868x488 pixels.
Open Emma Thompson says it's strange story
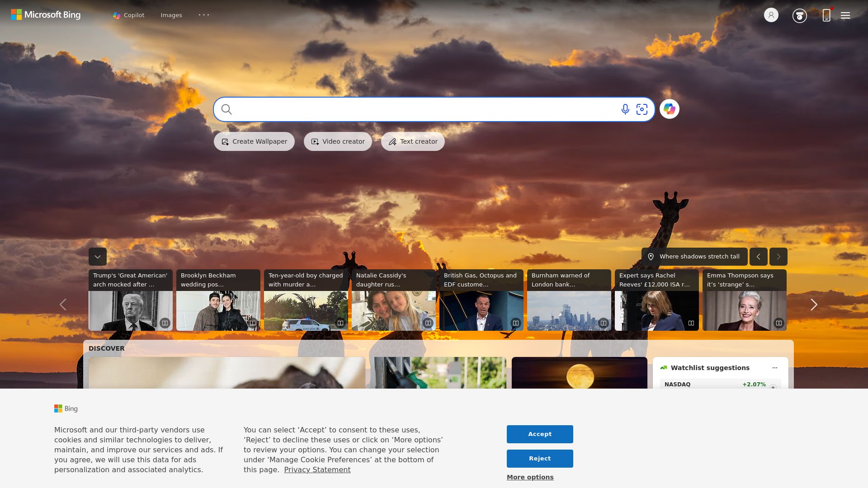pos(745,300)
